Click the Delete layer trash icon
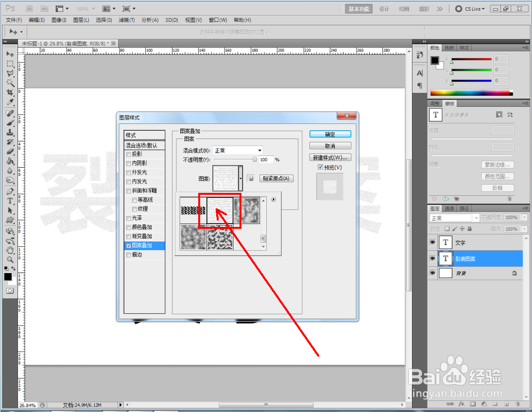Screen dimensions: 532x412 click(x=517, y=404)
